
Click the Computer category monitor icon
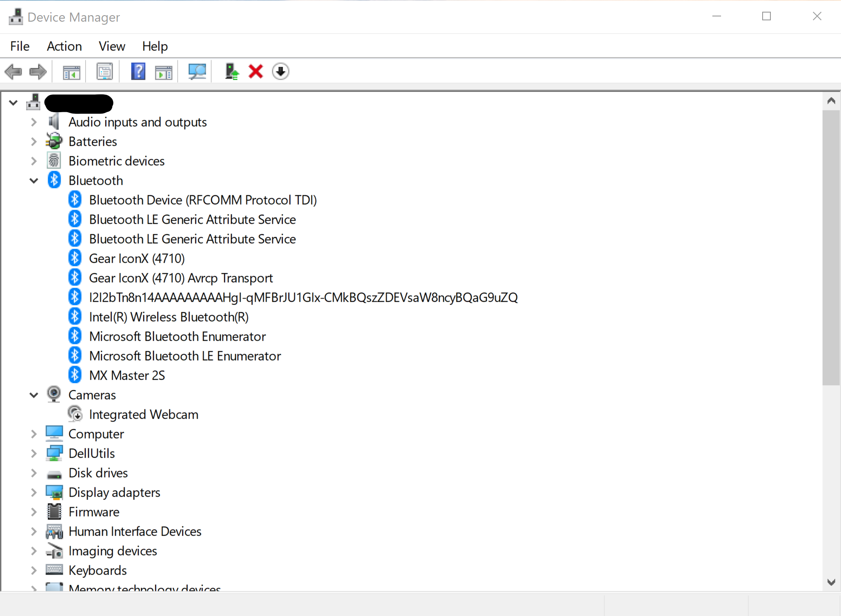pos(54,434)
